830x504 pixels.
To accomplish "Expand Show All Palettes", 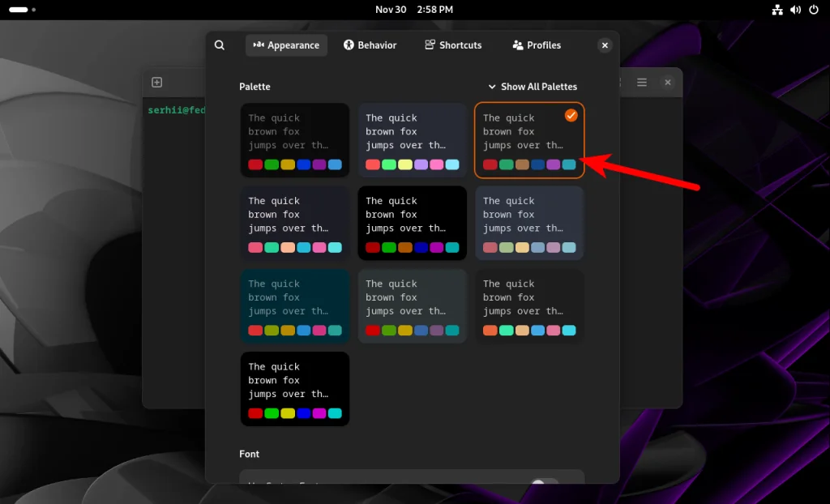I will 532,86.
